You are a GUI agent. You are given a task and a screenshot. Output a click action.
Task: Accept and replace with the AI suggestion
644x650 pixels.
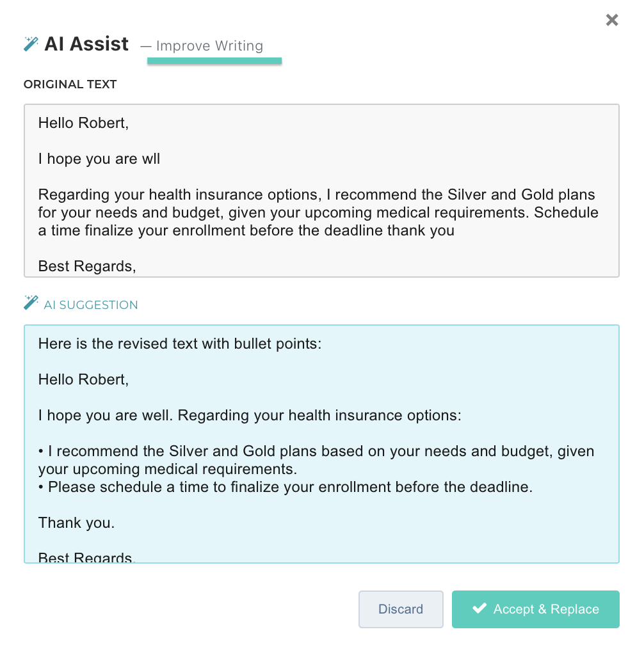pos(536,609)
